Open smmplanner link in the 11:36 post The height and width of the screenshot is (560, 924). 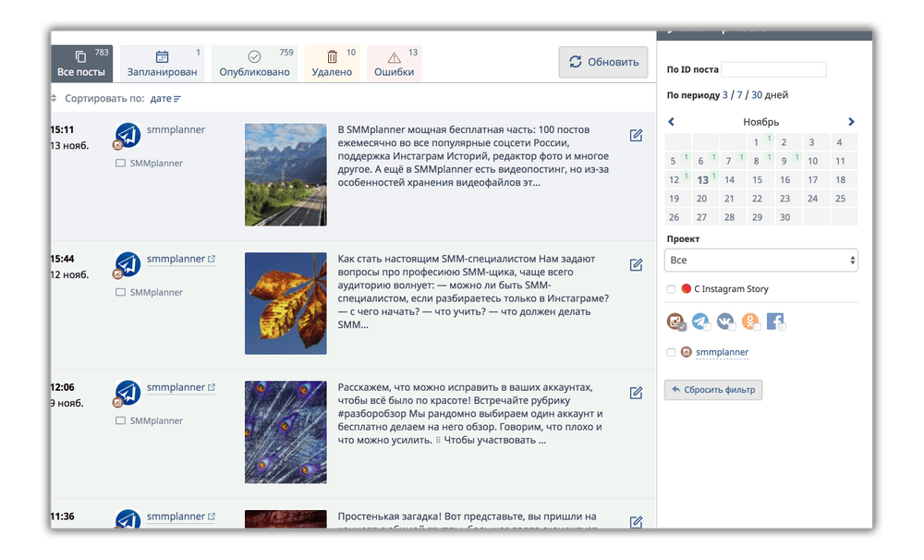[181, 517]
